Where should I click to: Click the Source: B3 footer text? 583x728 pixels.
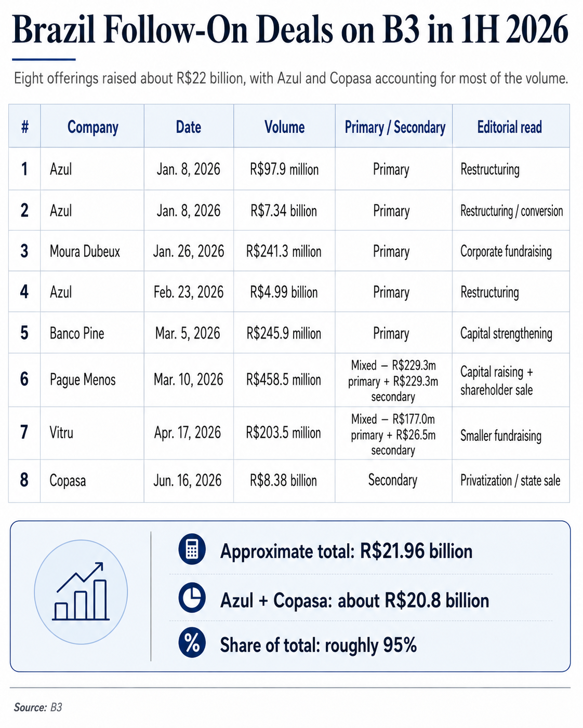(x=38, y=707)
